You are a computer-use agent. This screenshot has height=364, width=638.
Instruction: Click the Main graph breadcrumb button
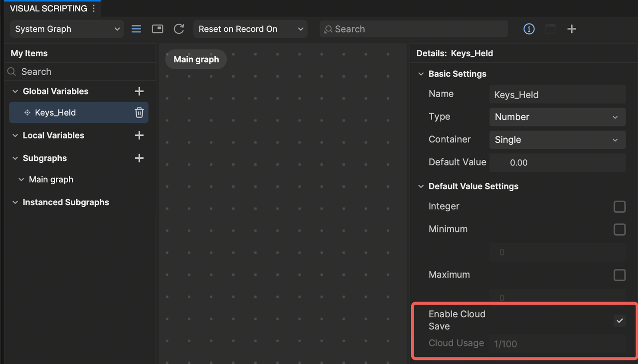pyautogui.click(x=196, y=59)
